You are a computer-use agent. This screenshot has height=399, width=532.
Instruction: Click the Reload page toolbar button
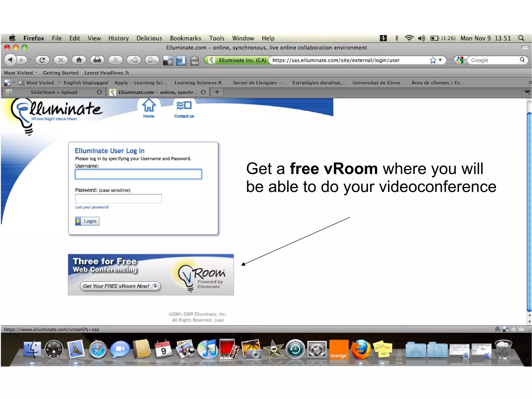tap(43, 60)
